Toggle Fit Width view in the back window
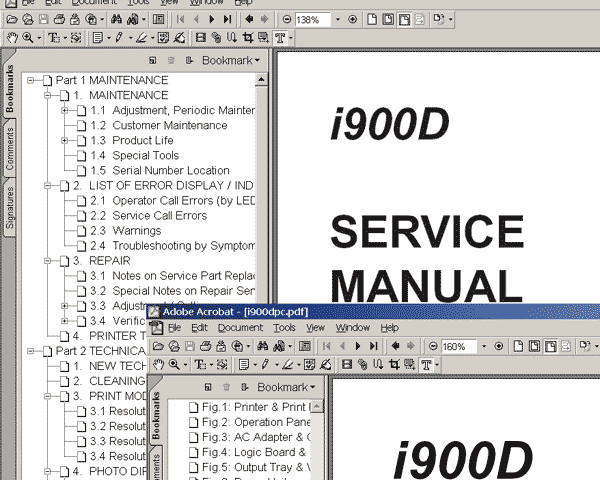Viewport: 600px width, 480px height. coord(404,19)
